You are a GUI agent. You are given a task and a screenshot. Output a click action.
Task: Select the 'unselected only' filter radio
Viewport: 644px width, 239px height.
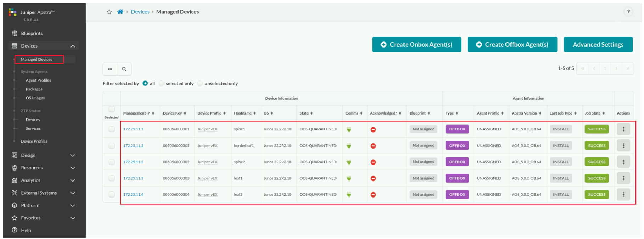pos(200,83)
